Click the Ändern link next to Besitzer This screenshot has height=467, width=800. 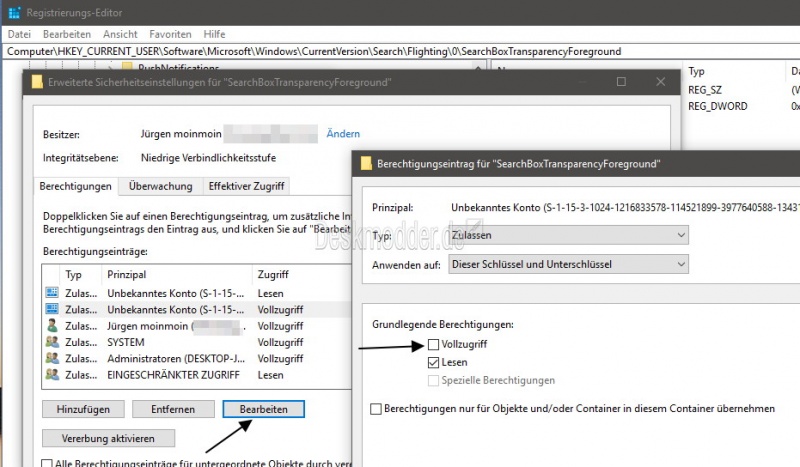click(x=343, y=134)
